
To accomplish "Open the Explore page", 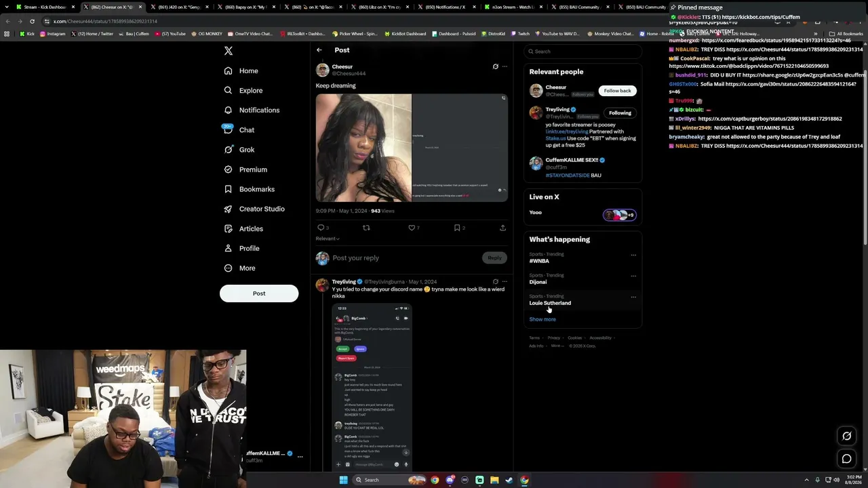I will point(243,90).
